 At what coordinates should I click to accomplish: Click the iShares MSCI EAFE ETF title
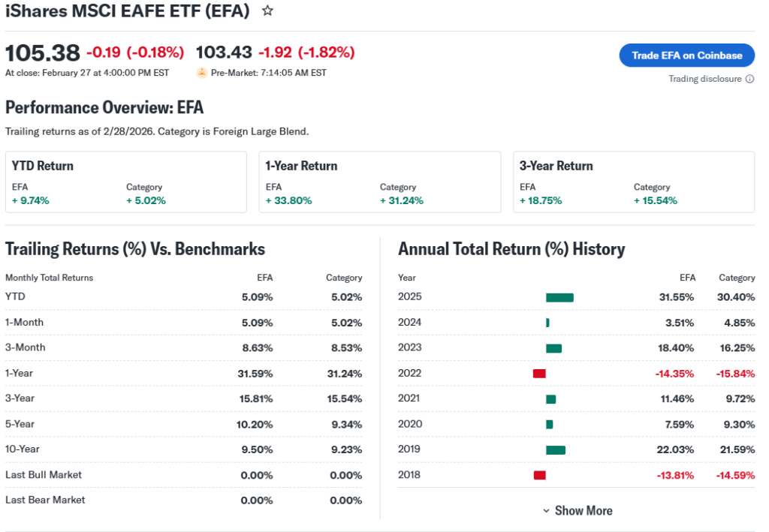coord(128,11)
